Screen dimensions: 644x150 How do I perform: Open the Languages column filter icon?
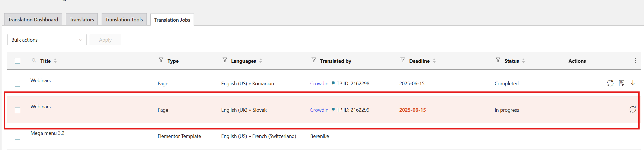pos(225,60)
